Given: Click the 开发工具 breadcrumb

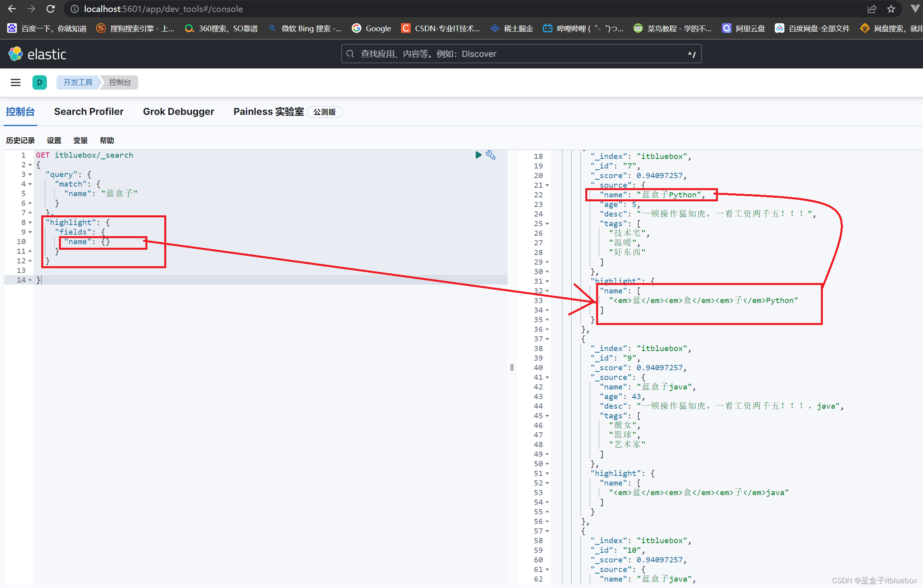Looking at the screenshot, I should click(x=78, y=82).
